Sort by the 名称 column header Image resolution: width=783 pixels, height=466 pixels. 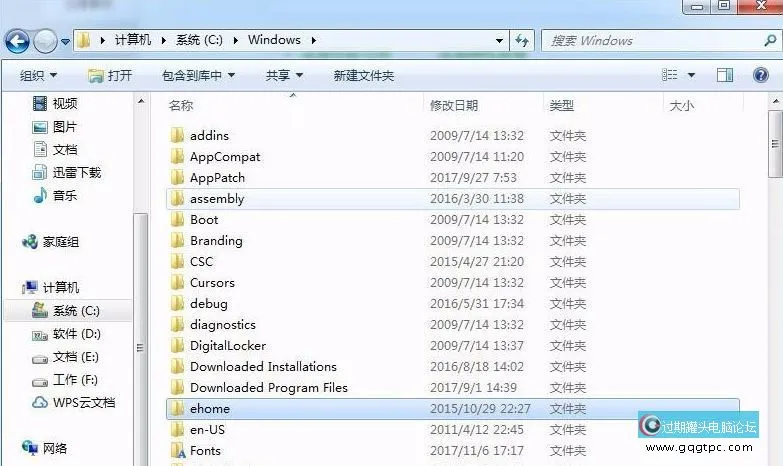coord(181,105)
